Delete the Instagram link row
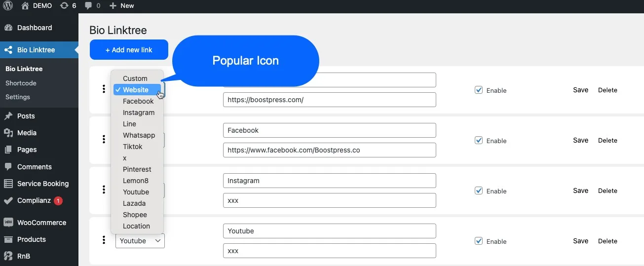Viewport: 644px width, 266px height. click(607, 190)
